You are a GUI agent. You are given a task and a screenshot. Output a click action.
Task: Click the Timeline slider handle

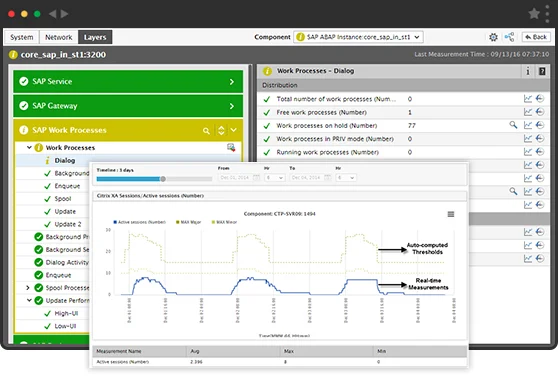click(x=163, y=179)
